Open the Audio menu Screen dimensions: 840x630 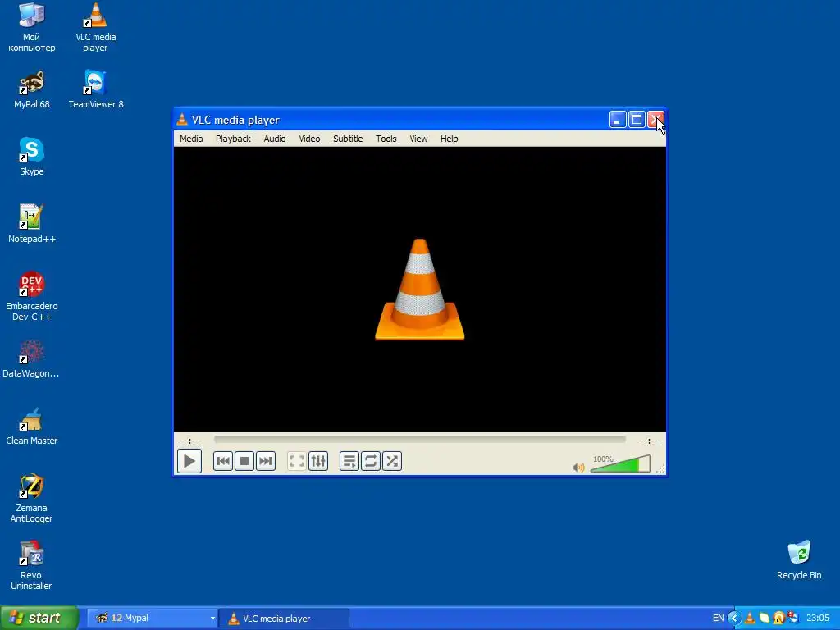[x=274, y=139]
